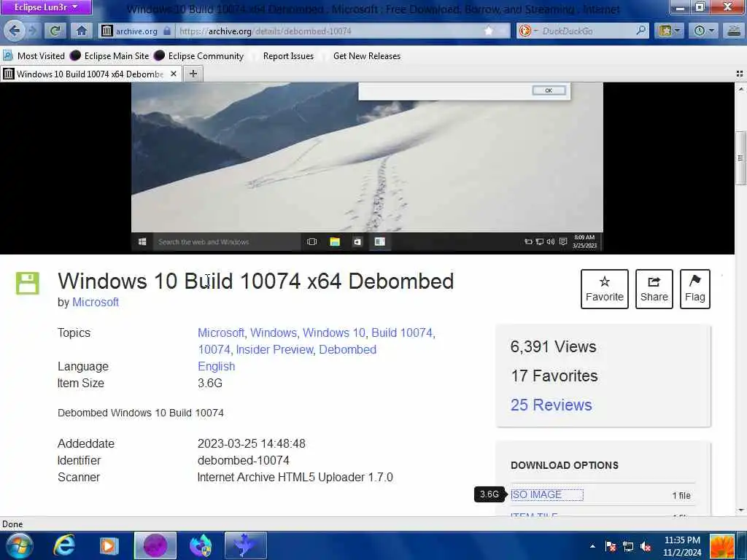This screenshot has width=747, height=560.
Task: Open the Windows Start menu orb
Action: click(19, 545)
